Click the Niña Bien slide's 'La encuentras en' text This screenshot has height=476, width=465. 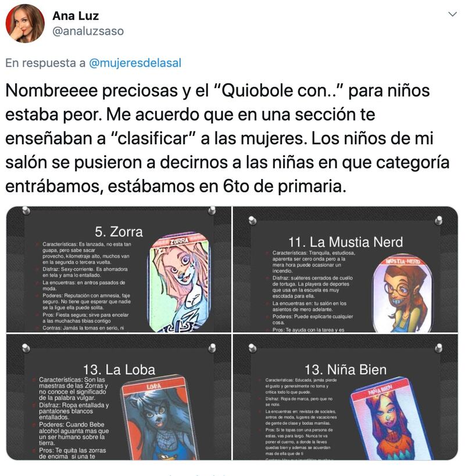(301, 417)
